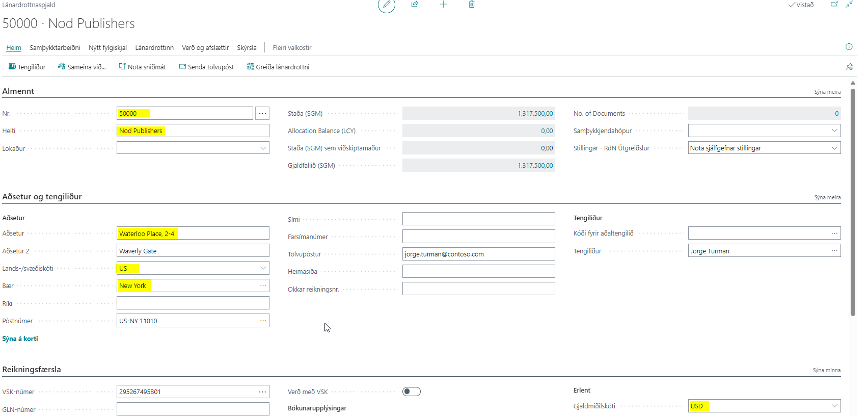Expand the Lokaður dropdown
Screen dimensions: 868x416
pos(263,148)
